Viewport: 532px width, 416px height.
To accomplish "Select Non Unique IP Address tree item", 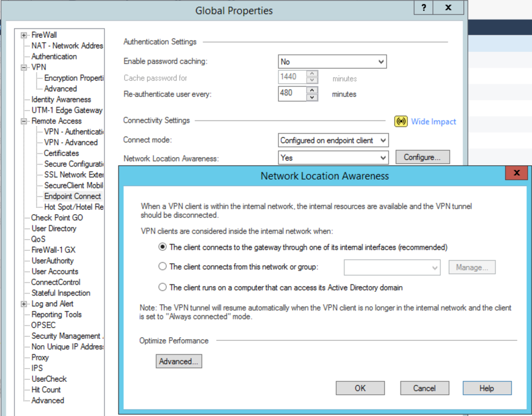I will coord(67,347).
